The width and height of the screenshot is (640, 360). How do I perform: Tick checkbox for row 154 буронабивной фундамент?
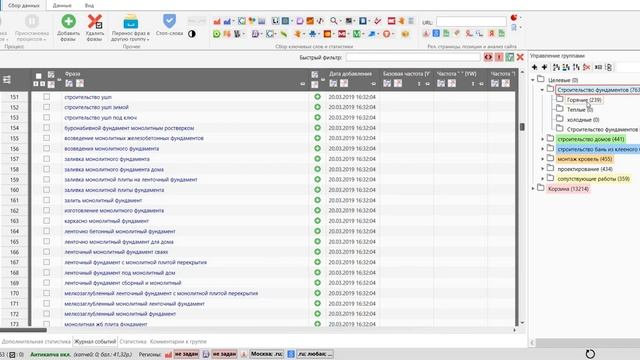tap(47, 128)
